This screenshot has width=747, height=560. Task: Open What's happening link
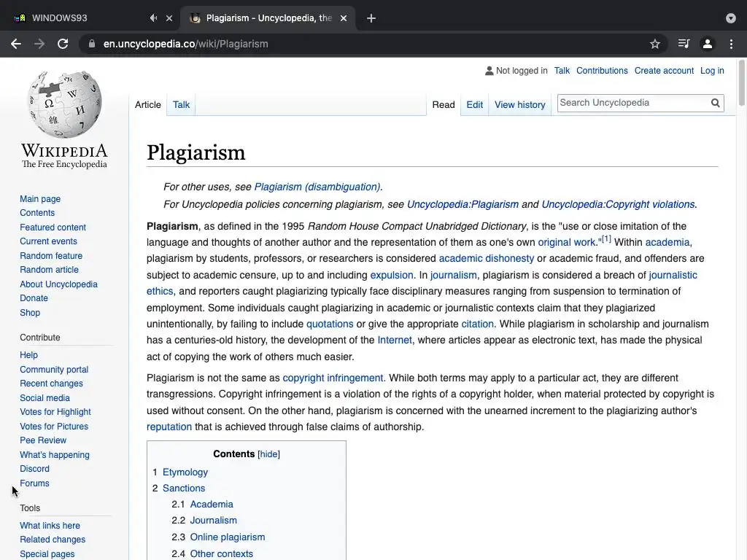coord(54,455)
